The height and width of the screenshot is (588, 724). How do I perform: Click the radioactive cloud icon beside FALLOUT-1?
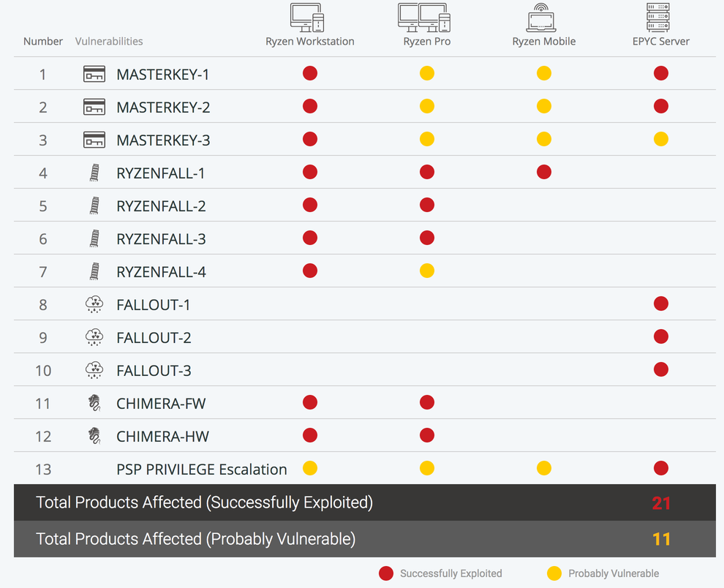click(x=94, y=304)
